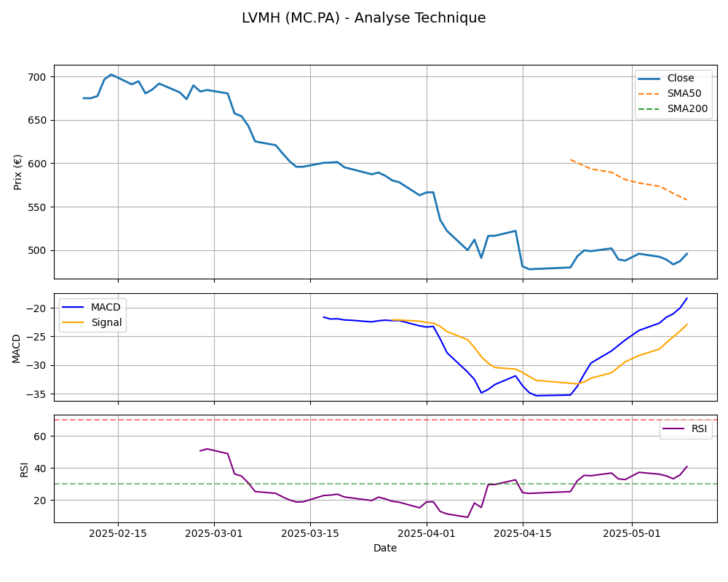Click the "2025-04-01" date tick label
728x582 pixels.
click(x=427, y=534)
